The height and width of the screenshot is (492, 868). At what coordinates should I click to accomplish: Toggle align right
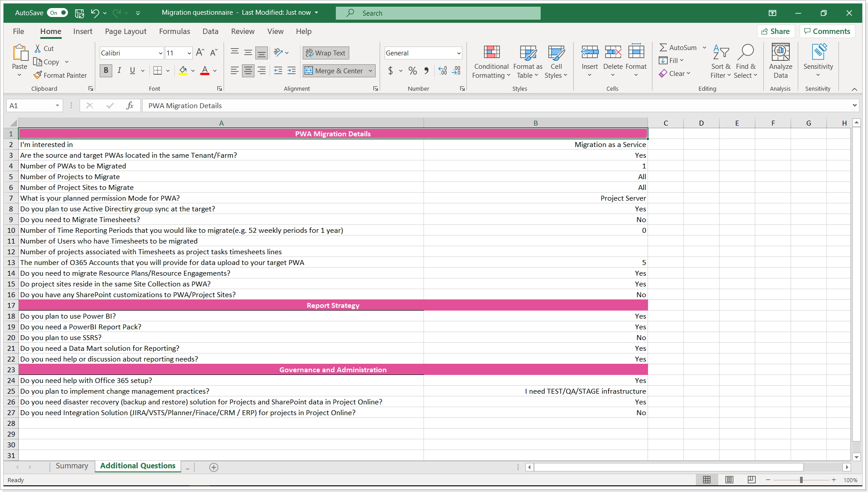[262, 71]
